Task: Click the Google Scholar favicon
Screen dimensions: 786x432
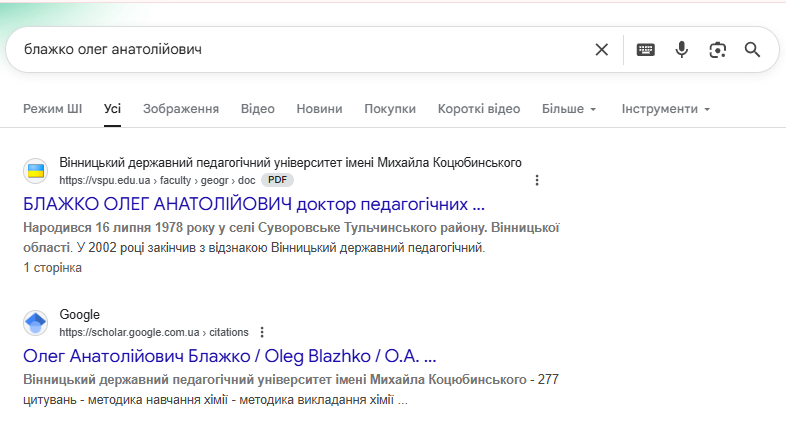Action: (35, 323)
